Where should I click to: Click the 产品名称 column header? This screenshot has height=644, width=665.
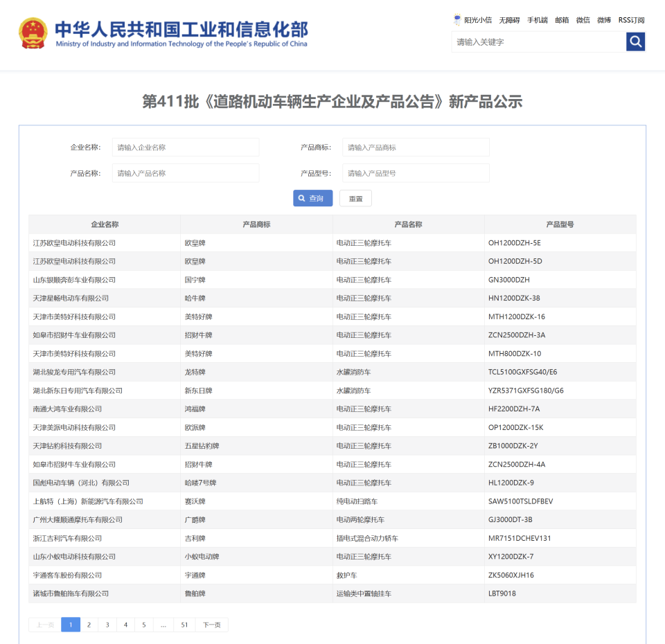coord(409,224)
